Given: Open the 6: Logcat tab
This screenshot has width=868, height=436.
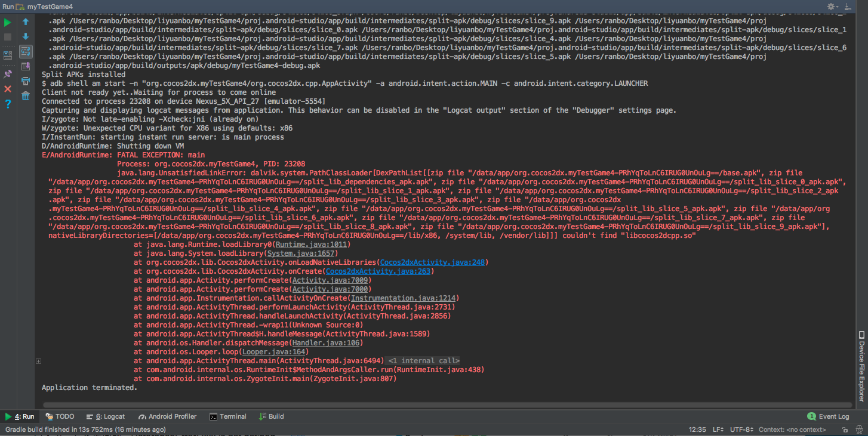Looking at the screenshot, I should 106,416.
